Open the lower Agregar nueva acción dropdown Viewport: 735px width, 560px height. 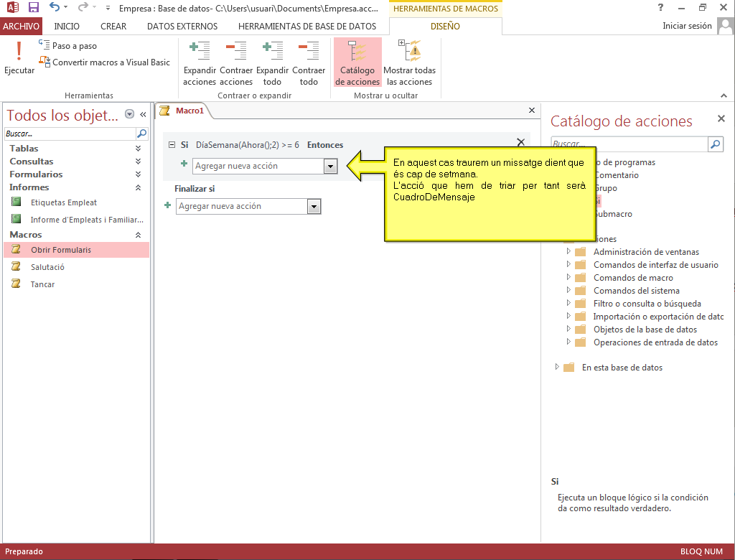point(314,206)
